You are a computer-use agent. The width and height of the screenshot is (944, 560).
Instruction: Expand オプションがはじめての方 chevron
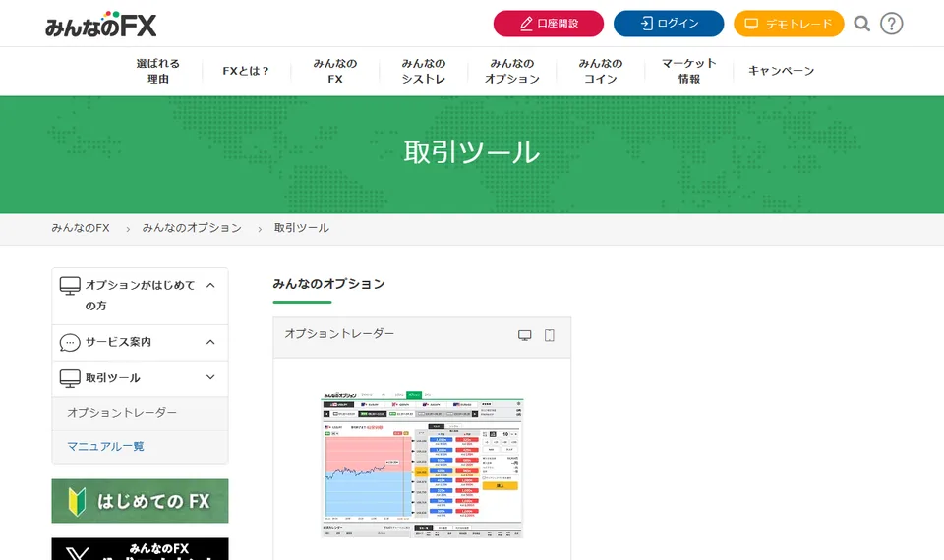coord(210,285)
